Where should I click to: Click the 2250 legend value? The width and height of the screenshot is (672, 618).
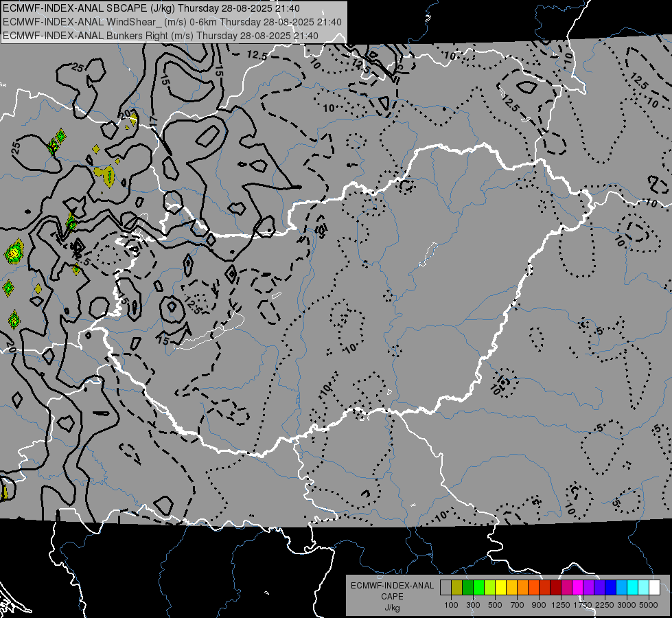pyautogui.click(x=605, y=605)
